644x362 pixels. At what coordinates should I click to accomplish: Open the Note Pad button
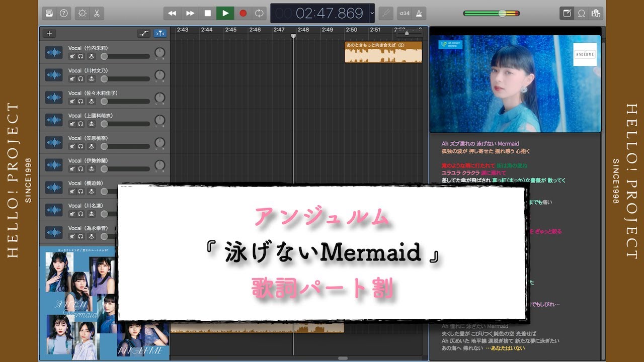[567, 13]
